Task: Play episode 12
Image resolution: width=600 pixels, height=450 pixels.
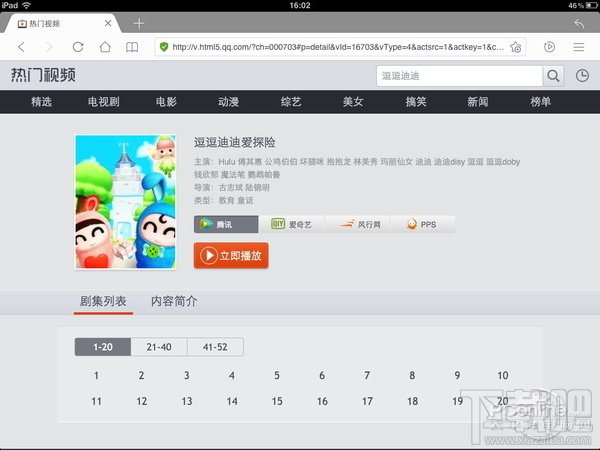Action: pos(142,401)
